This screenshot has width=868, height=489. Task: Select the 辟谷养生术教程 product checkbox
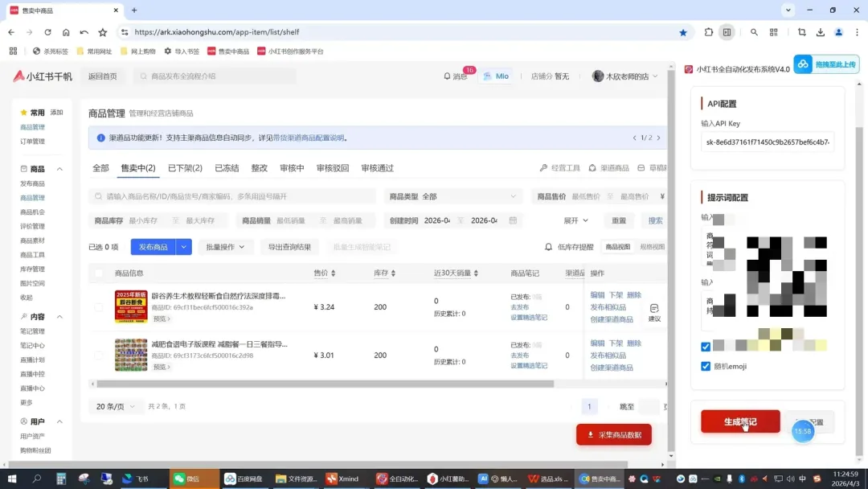(99, 306)
